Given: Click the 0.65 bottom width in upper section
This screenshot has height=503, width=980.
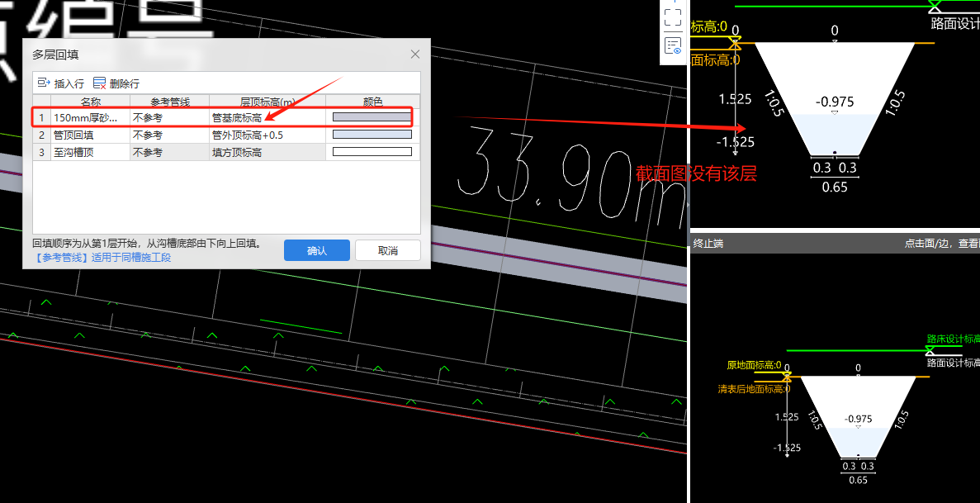Looking at the screenshot, I should tap(835, 187).
